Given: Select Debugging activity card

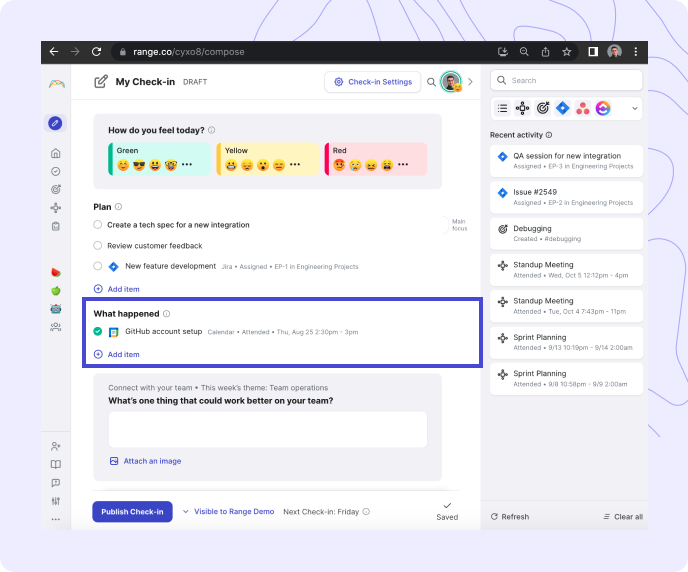Looking at the screenshot, I should 566,234.
